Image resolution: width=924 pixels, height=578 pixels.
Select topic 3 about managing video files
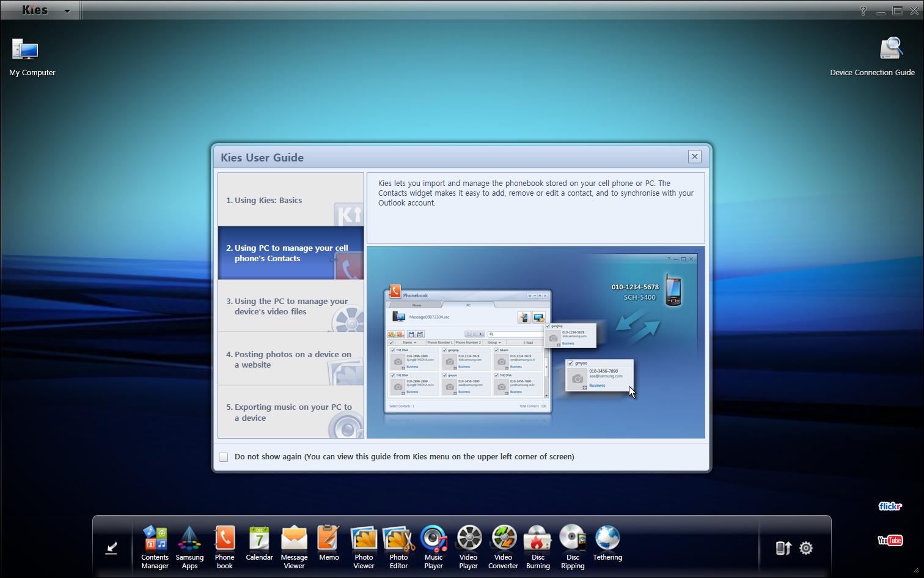(291, 306)
